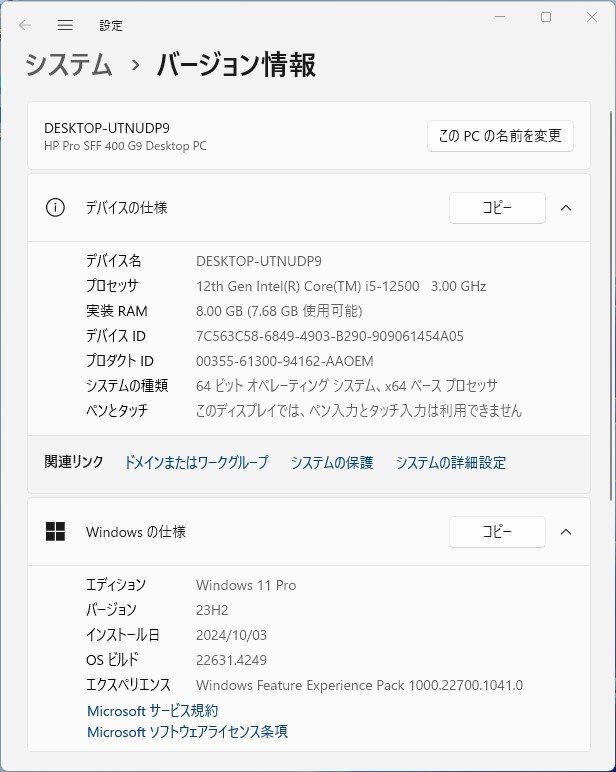Open Microsoft サービス規約 link
Screen dimensions: 616x772
[x=153, y=710]
